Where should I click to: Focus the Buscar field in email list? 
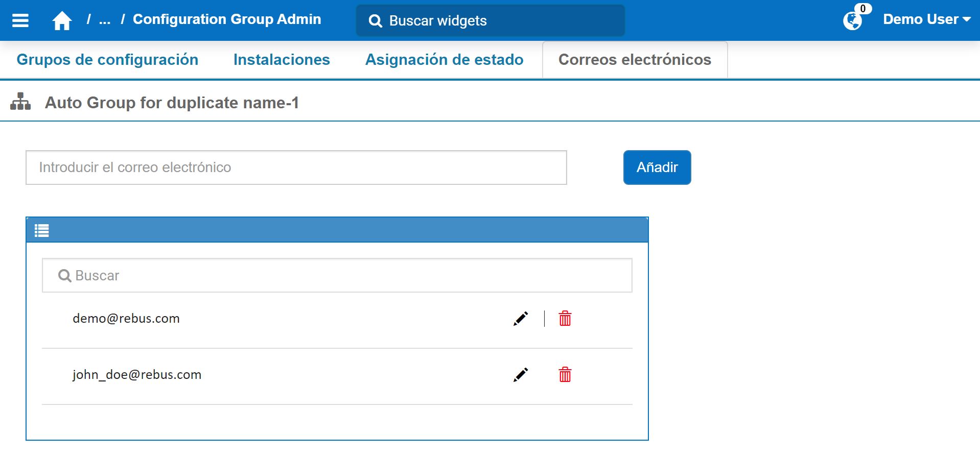point(337,276)
